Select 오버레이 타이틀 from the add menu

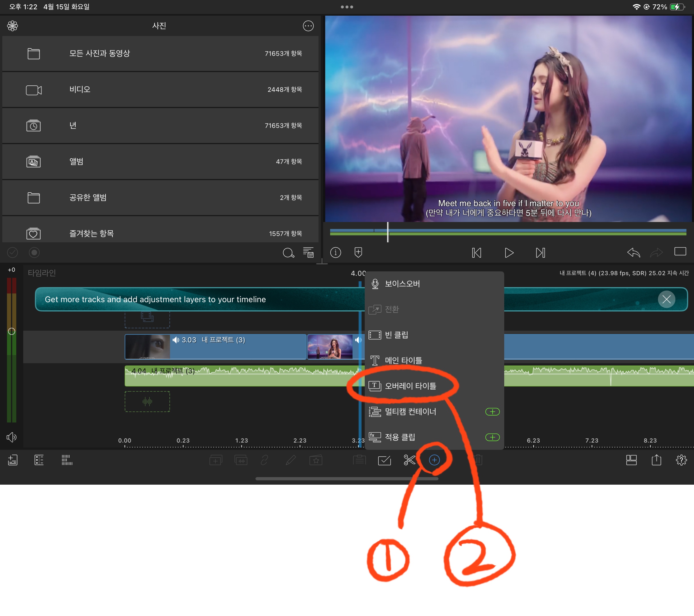434,386
